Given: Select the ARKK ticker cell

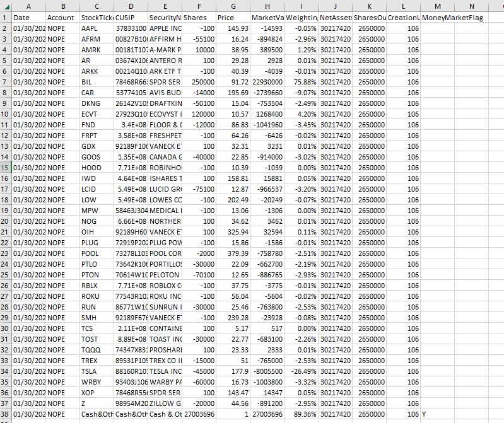Looking at the screenshot, I should click(x=97, y=71).
